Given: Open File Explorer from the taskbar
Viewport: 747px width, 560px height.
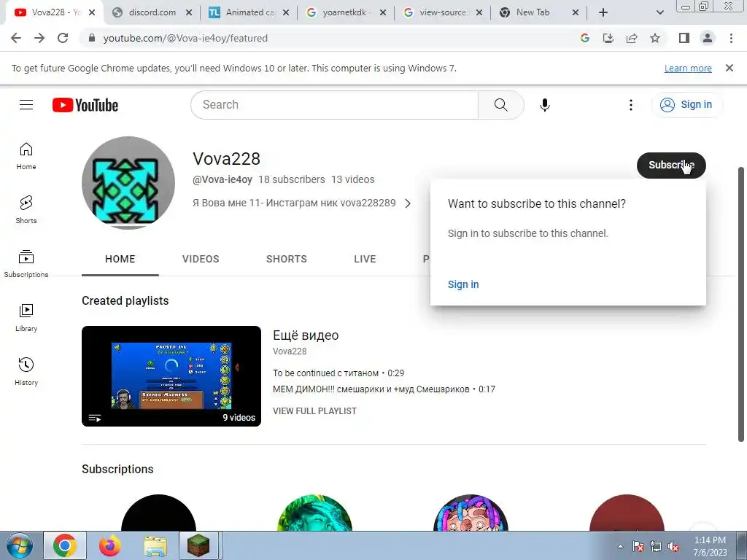Looking at the screenshot, I should (155, 546).
